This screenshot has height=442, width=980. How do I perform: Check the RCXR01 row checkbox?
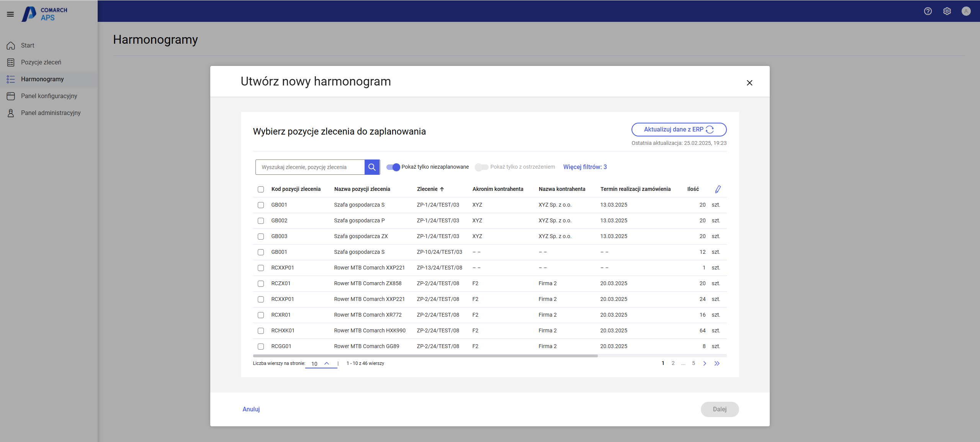tap(261, 315)
